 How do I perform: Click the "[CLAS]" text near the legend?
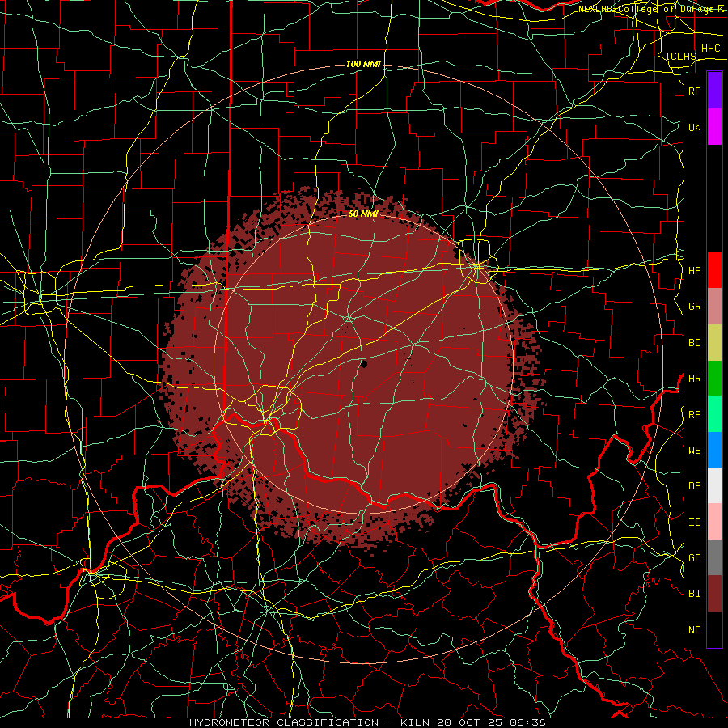[x=684, y=56]
